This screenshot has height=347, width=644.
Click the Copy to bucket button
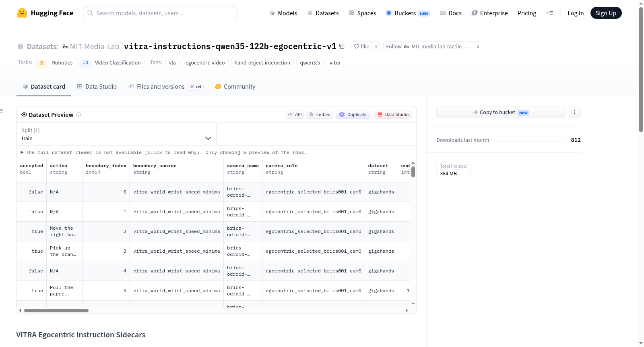click(x=501, y=112)
